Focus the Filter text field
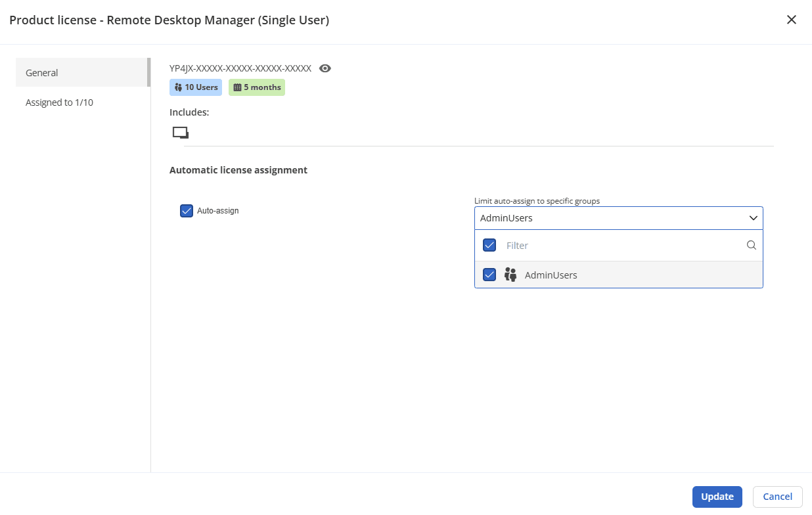This screenshot has width=812, height=515. click(x=618, y=246)
